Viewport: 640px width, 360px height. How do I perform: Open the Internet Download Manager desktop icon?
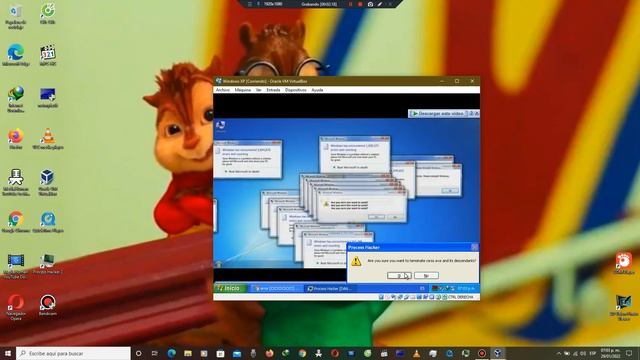pos(16,99)
